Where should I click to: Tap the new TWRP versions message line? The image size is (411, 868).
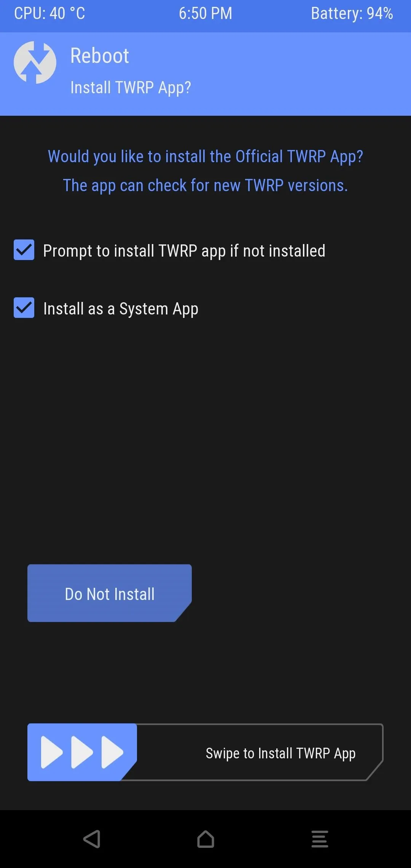click(205, 186)
